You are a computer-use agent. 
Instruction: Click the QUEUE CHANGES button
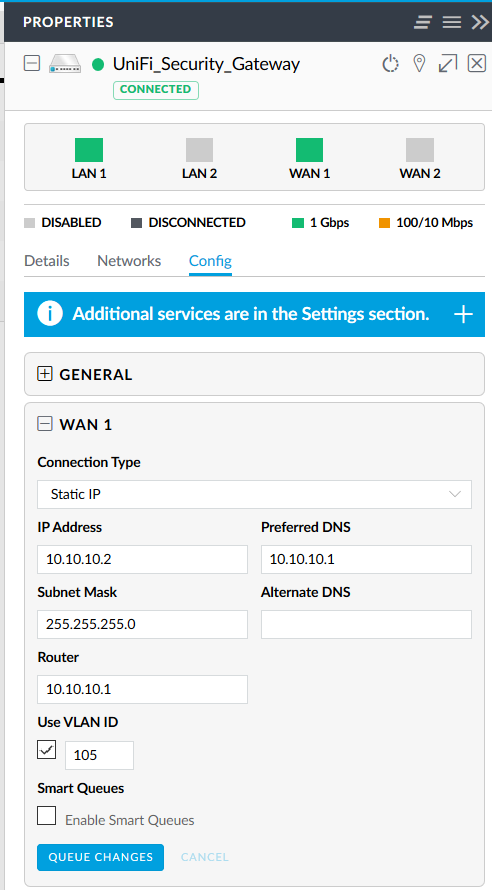tap(100, 857)
